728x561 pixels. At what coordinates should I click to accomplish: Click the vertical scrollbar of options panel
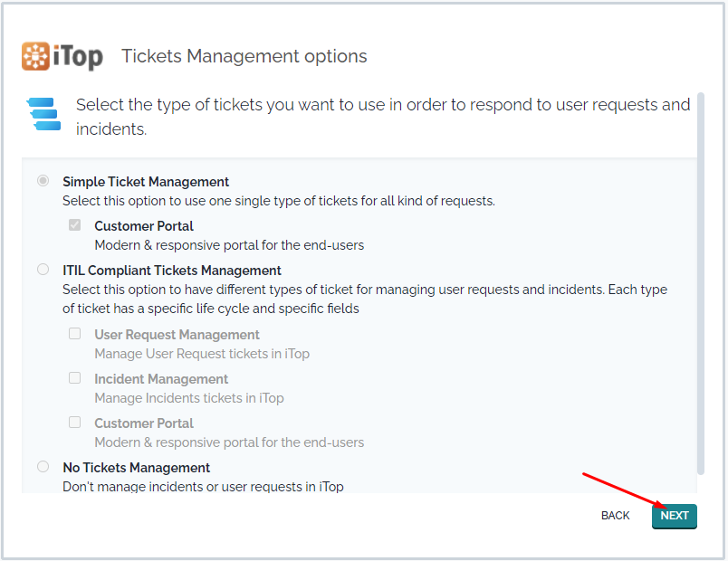701,283
